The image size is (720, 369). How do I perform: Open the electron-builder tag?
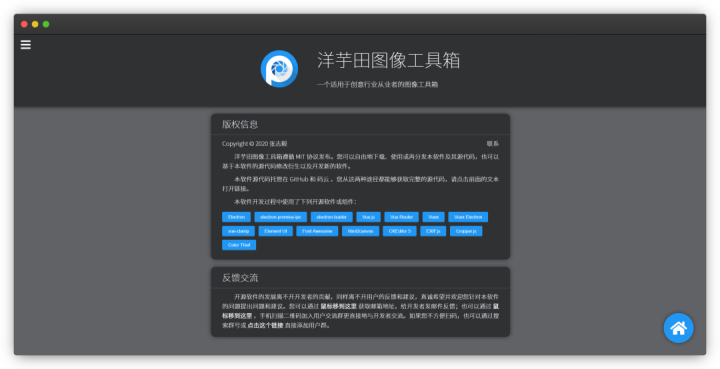[x=332, y=217]
